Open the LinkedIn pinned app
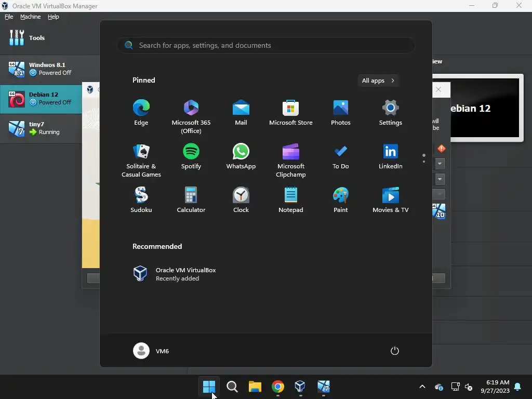 point(391,156)
